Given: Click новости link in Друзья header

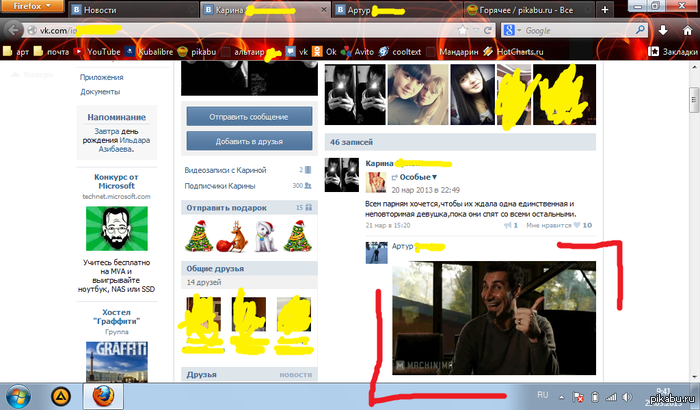Looking at the screenshot, I should [x=296, y=375].
